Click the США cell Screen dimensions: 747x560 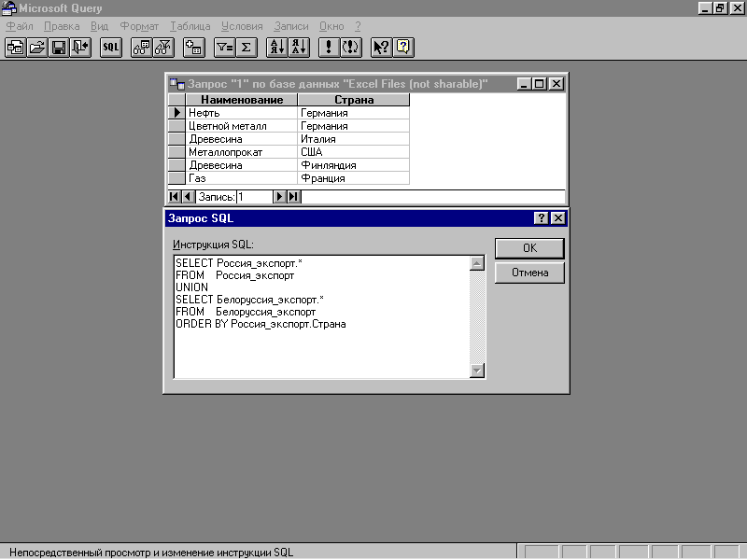(354, 152)
